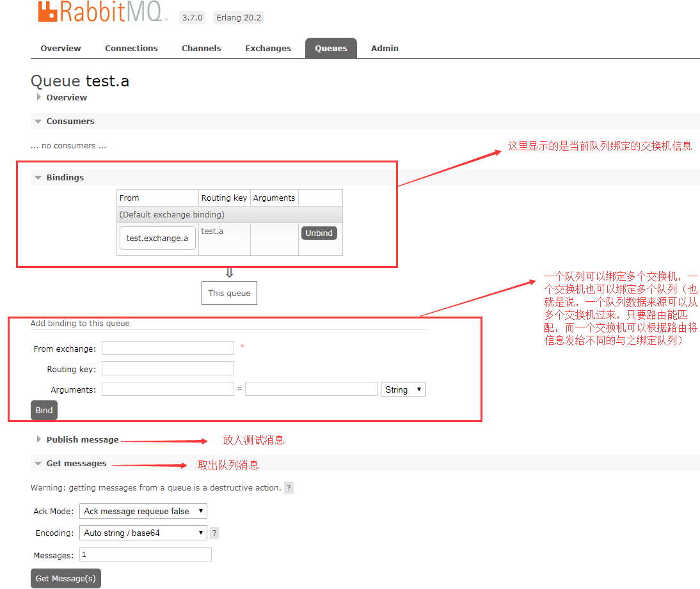The width and height of the screenshot is (700, 589).
Task: Focus the Messages count input field
Action: [x=145, y=554]
